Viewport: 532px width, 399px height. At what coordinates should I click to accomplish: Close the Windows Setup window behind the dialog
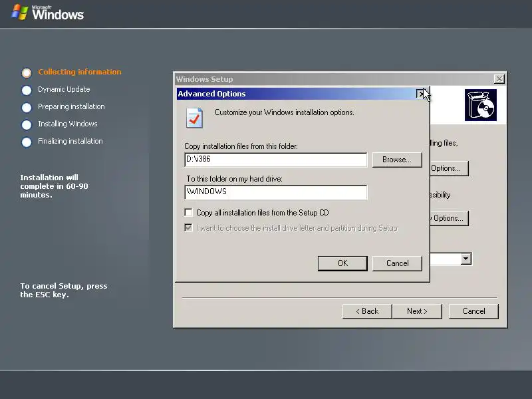click(x=499, y=79)
